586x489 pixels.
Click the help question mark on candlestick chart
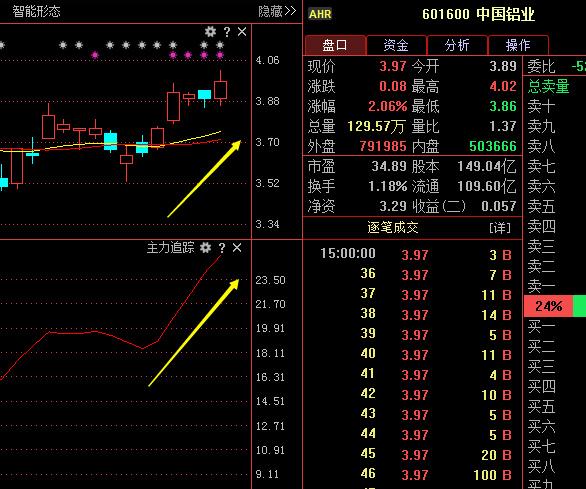point(227,32)
